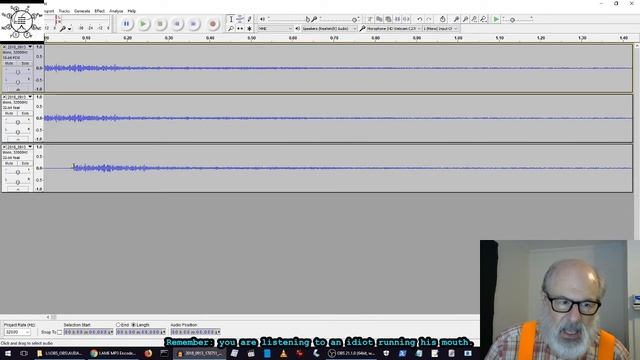
Task: Click the green Play button
Action: pyautogui.click(x=143, y=24)
